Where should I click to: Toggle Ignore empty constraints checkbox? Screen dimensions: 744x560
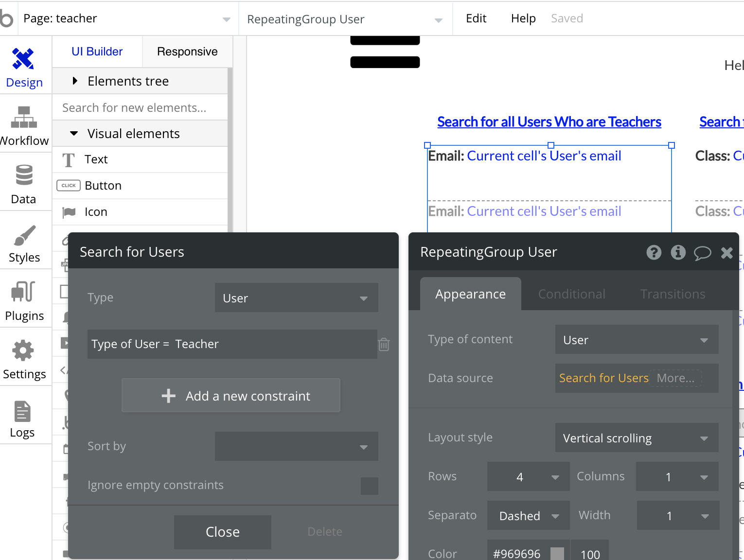point(370,486)
